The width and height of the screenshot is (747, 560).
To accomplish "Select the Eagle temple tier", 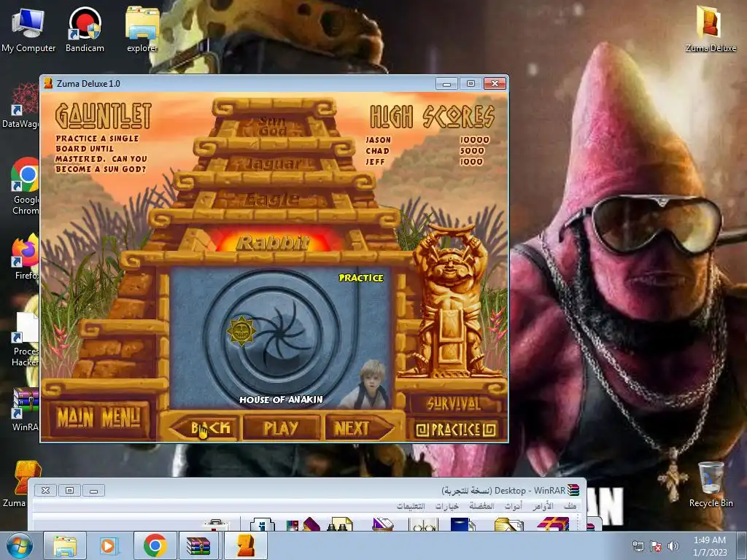I will pos(273,199).
